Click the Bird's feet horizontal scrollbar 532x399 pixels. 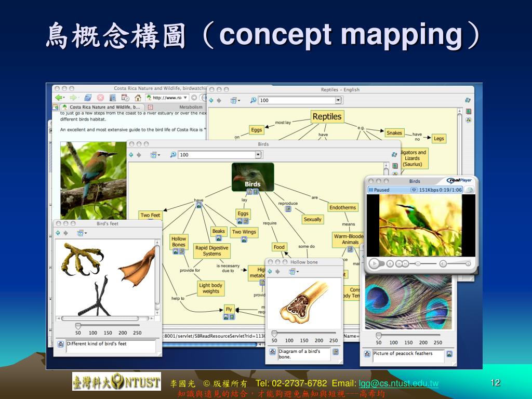point(104,318)
